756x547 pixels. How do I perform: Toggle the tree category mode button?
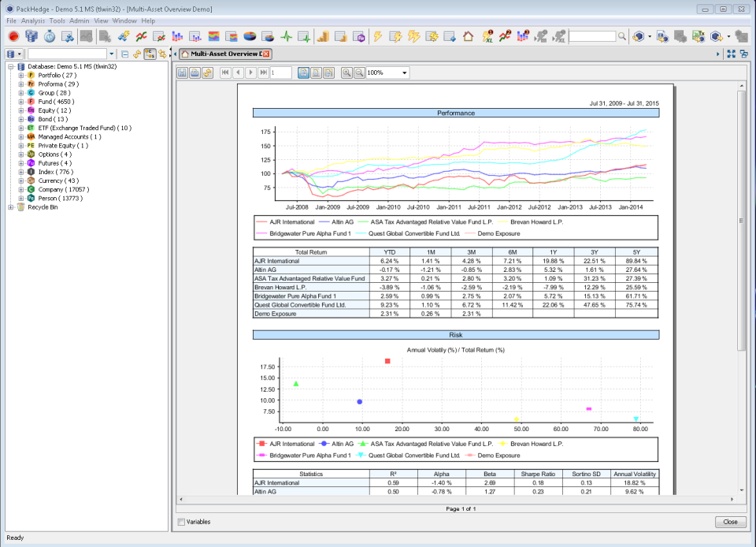150,54
